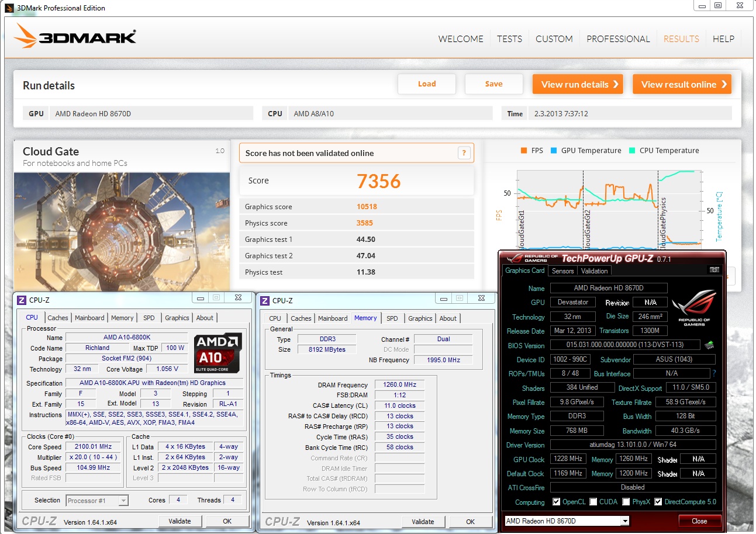Click the Z icon of the CPU-Z Memory window
Viewport: 756px width, 534px height.
[264, 300]
